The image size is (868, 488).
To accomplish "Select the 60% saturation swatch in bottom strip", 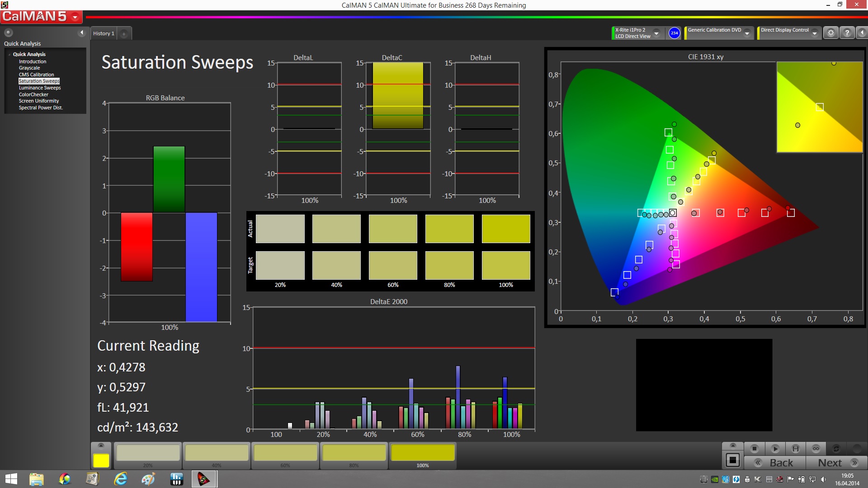I will click(x=285, y=455).
